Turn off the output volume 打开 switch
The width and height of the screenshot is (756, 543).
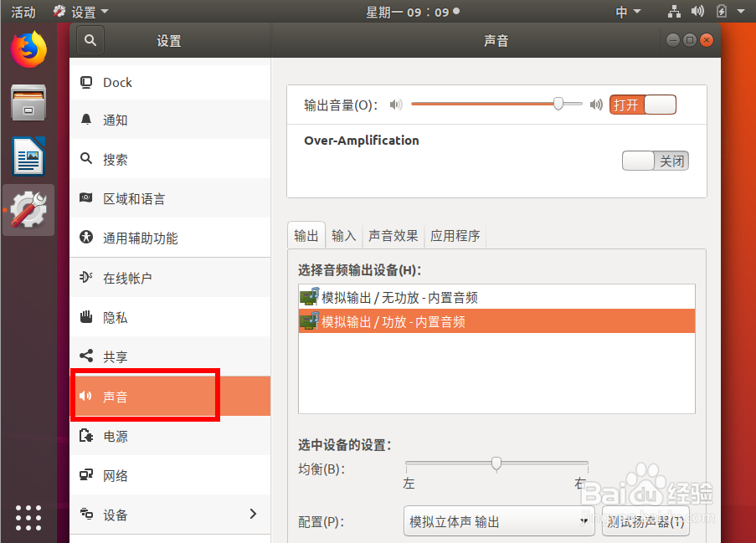tap(643, 105)
